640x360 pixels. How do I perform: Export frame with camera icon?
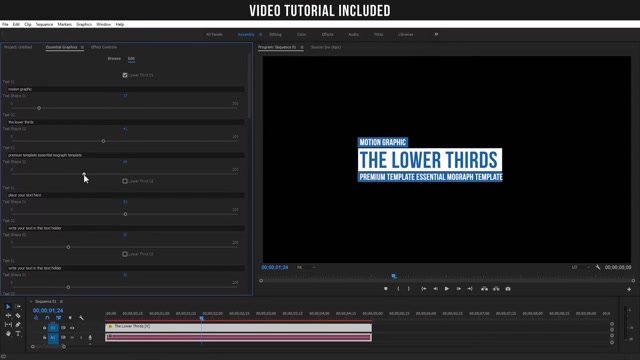pyautogui.click(x=508, y=289)
